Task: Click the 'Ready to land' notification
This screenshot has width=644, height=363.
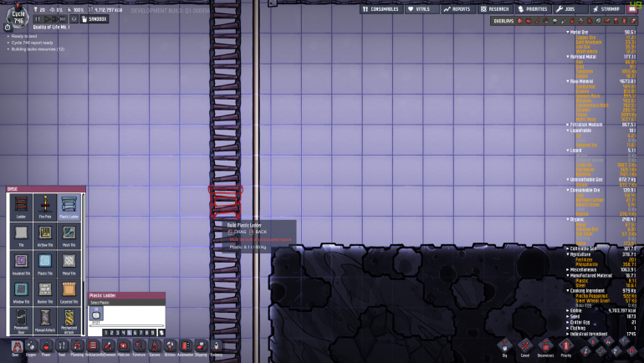Action: (x=23, y=36)
